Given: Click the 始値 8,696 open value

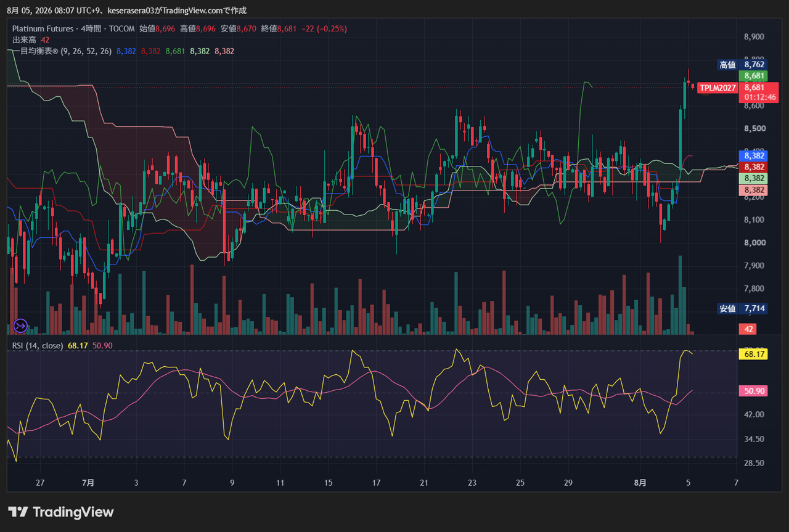Looking at the screenshot, I should 157,28.
